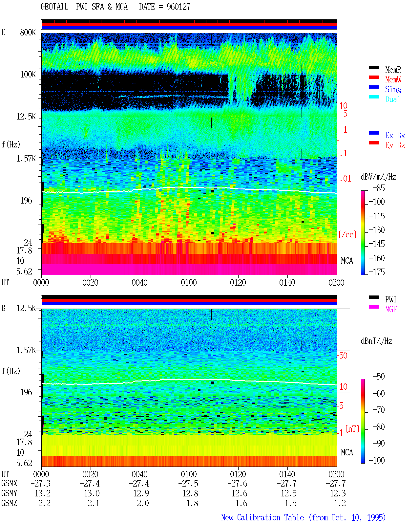Click the 100K frequency axis label
This screenshot has height=523, width=420.
pos(28,75)
